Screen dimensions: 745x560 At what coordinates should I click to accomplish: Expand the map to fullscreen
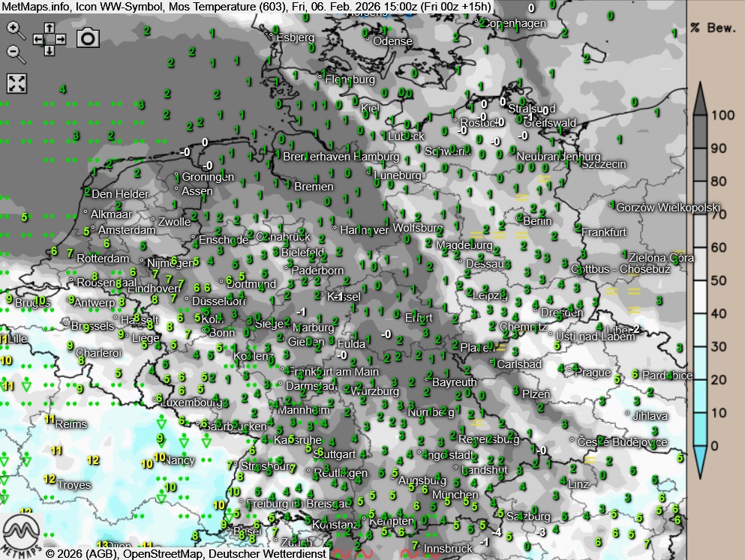(x=17, y=83)
